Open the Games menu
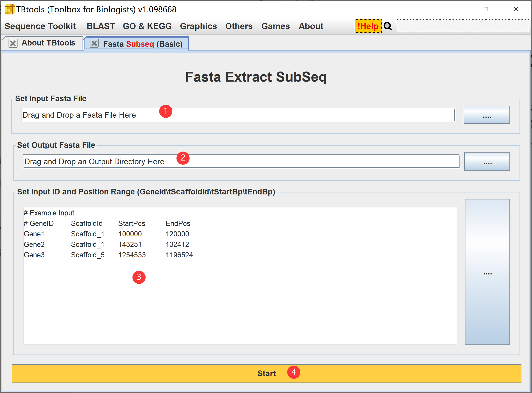The width and height of the screenshot is (532, 393). [276, 26]
